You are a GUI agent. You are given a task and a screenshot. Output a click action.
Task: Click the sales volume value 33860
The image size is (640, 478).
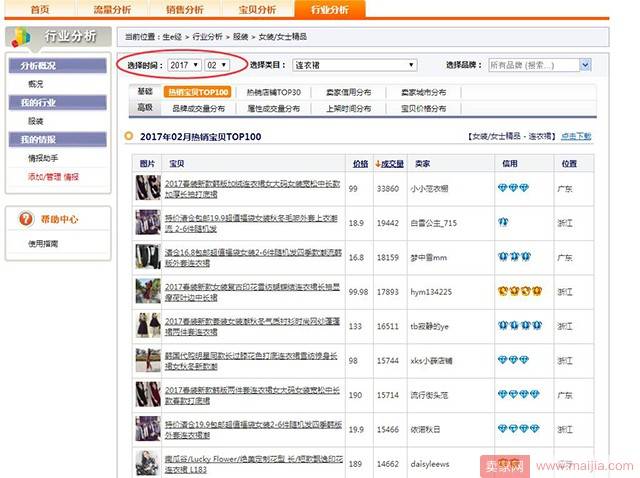(x=388, y=189)
